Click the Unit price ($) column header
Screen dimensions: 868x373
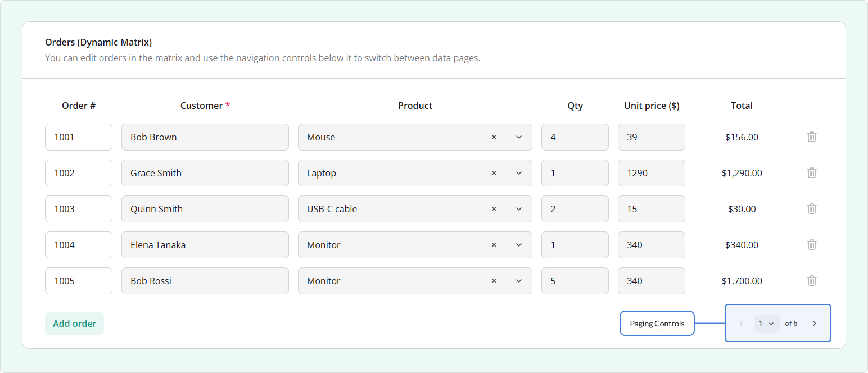tap(652, 106)
